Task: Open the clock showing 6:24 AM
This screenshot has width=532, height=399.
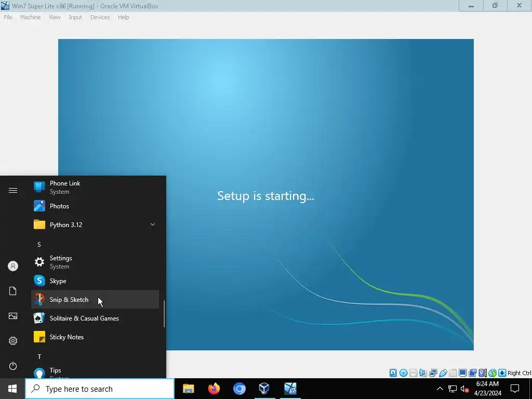Action: point(487,389)
